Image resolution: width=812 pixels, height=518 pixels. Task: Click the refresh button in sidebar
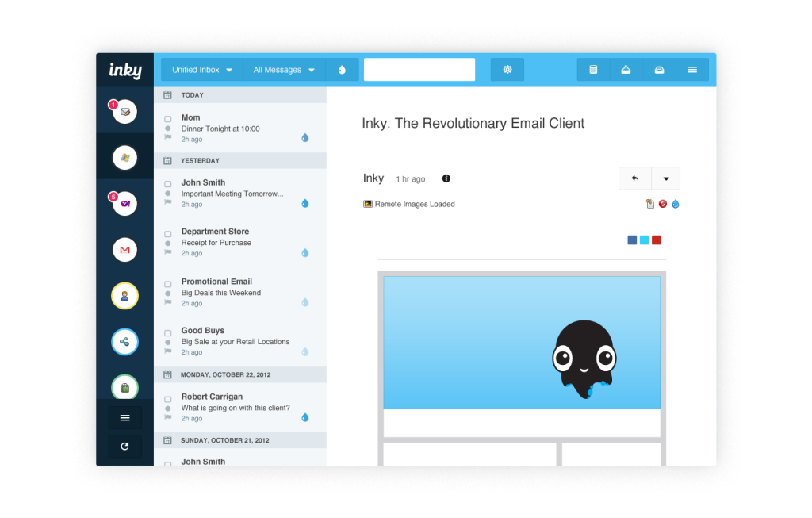click(x=124, y=447)
